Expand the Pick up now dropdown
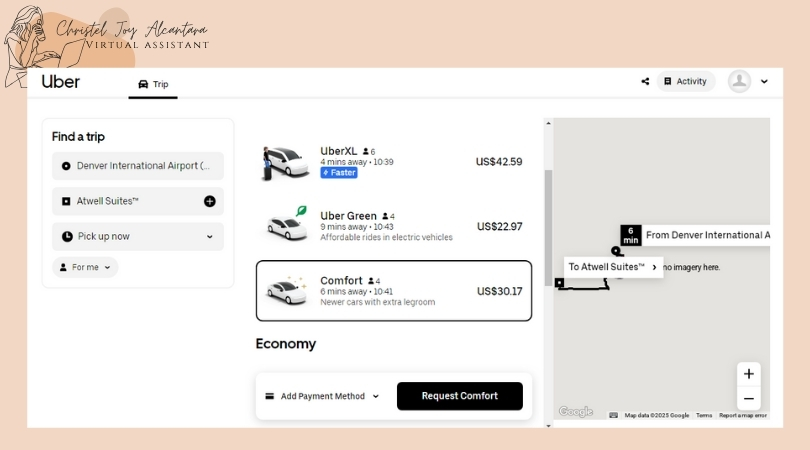 (138, 236)
